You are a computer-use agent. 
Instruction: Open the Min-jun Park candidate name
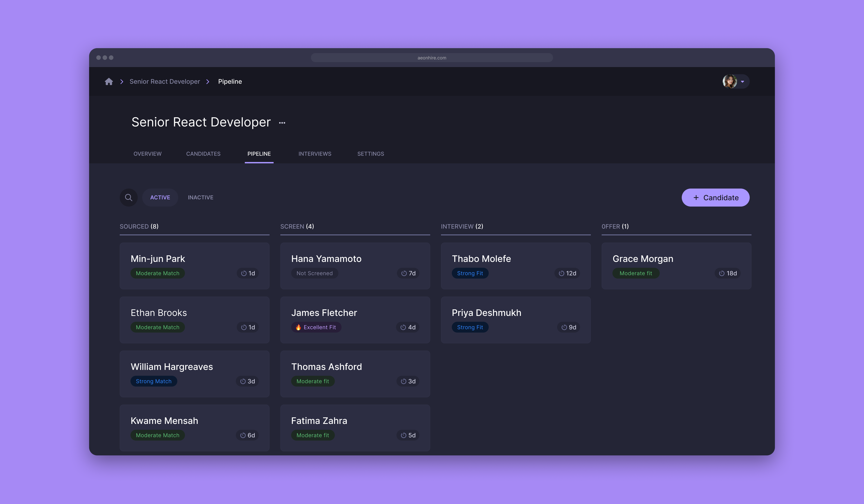(158, 259)
